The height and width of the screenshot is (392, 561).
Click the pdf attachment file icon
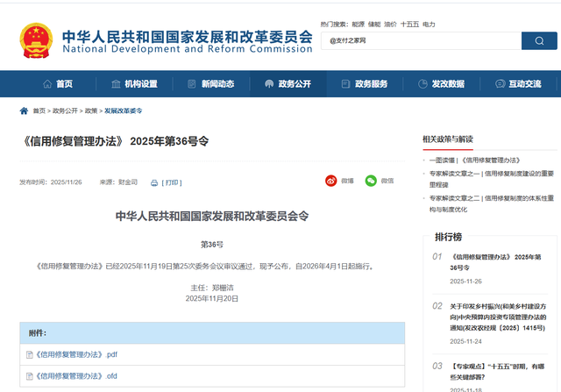(x=30, y=355)
